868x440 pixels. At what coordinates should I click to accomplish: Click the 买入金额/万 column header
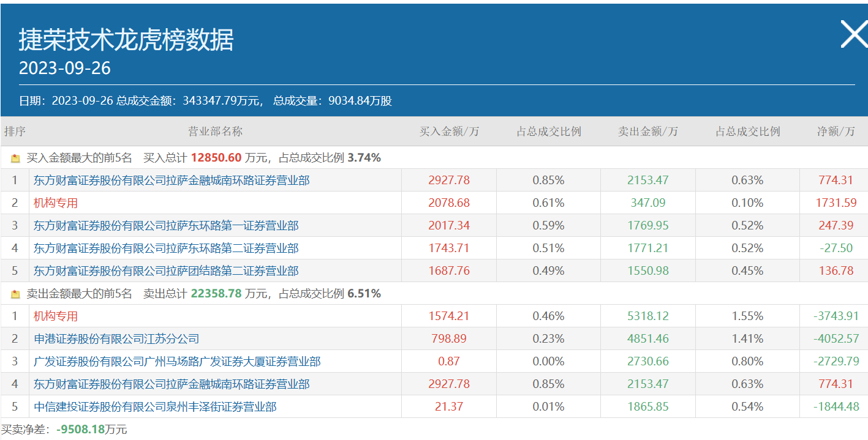[449, 132]
